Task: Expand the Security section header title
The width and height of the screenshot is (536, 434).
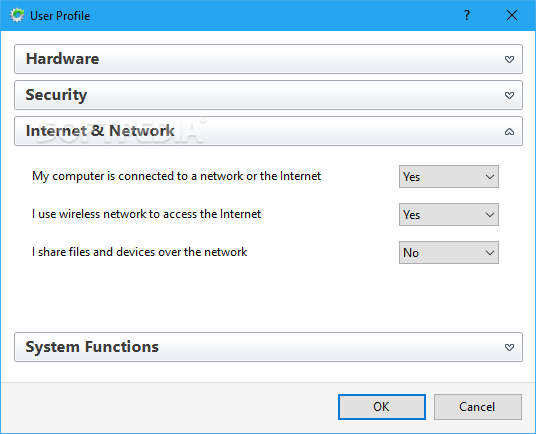Action: tap(56, 95)
